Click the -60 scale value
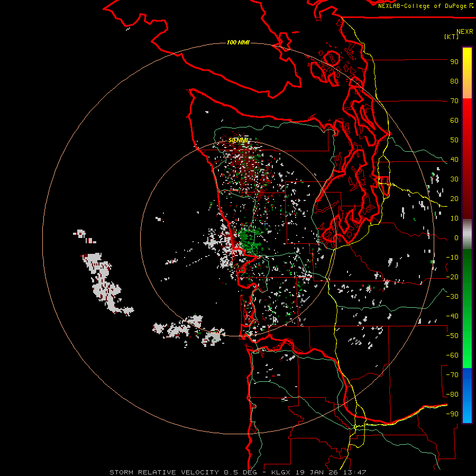Image resolution: width=476 pixels, height=476 pixels. (x=452, y=355)
